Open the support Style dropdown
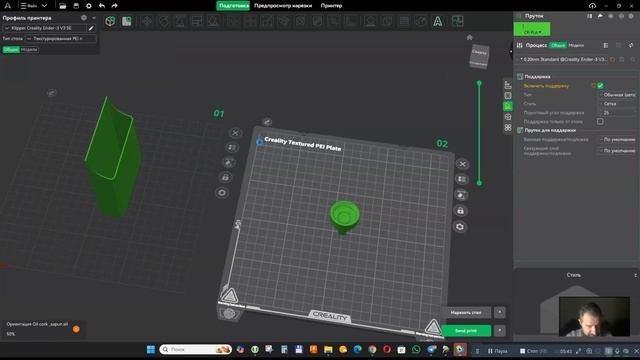Viewport: 640px width, 360px height. click(x=617, y=104)
